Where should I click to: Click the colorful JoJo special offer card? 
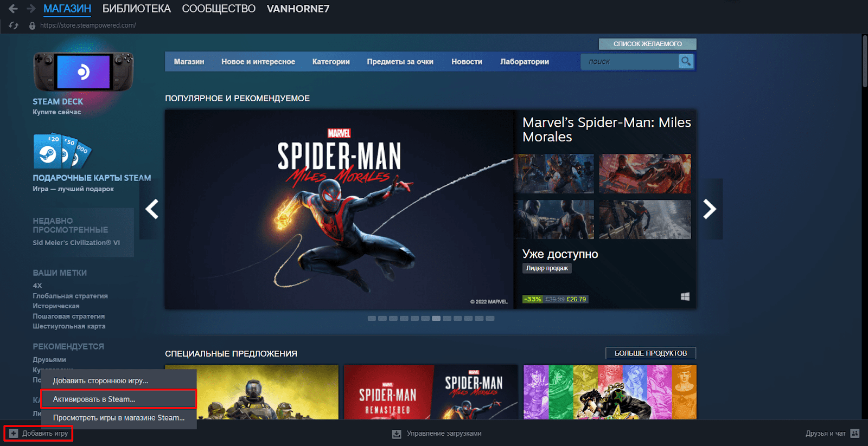pos(610,392)
